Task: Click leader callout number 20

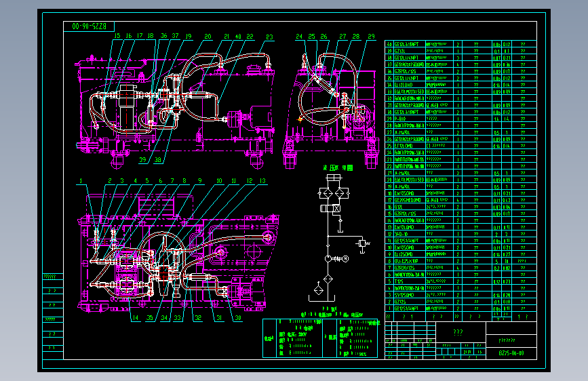Action: [x=208, y=37]
